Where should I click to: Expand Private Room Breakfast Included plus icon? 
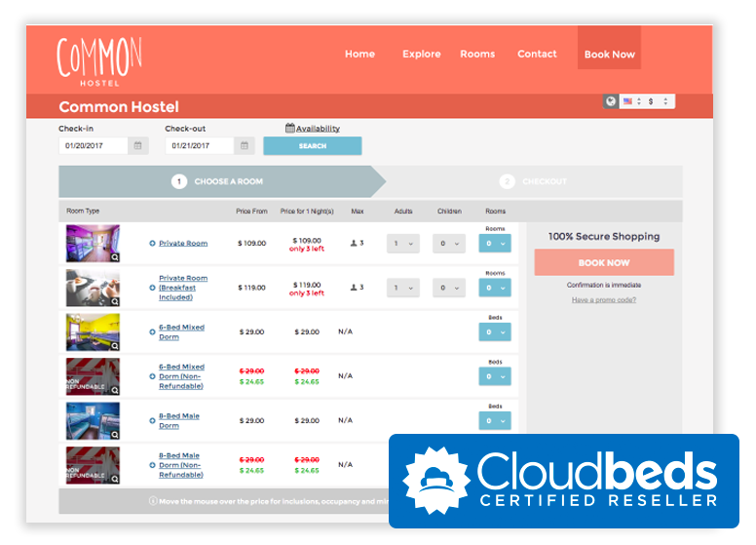152,288
